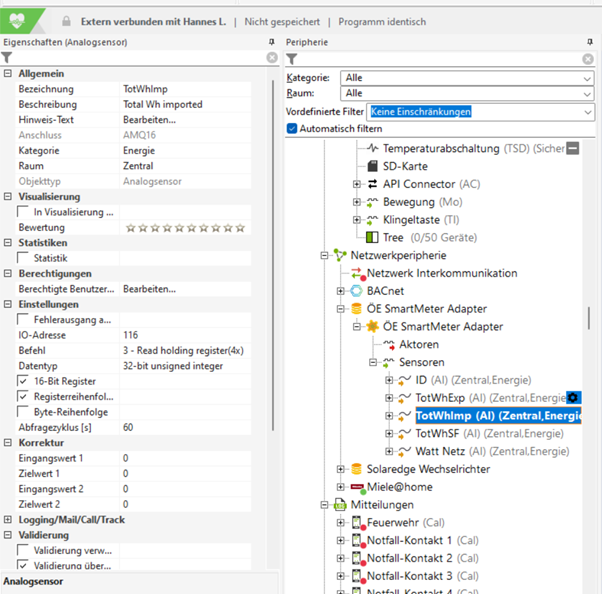Click the green heart status icon

tap(17, 20)
